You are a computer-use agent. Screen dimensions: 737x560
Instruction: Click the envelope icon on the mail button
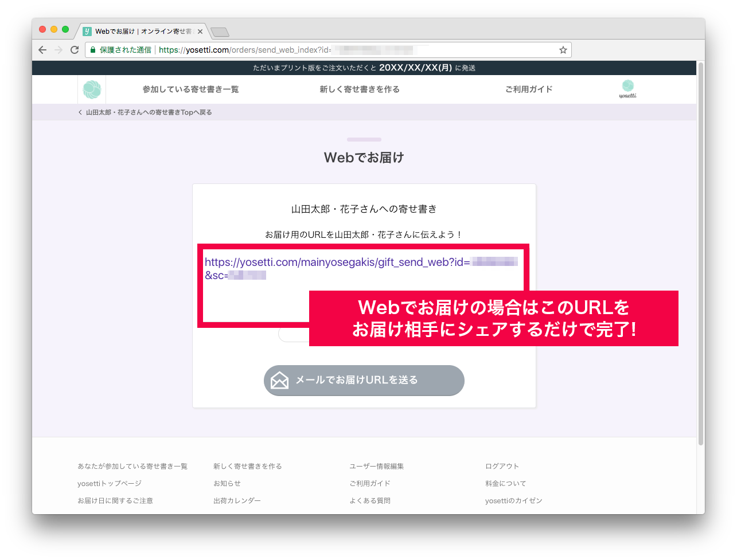279,380
